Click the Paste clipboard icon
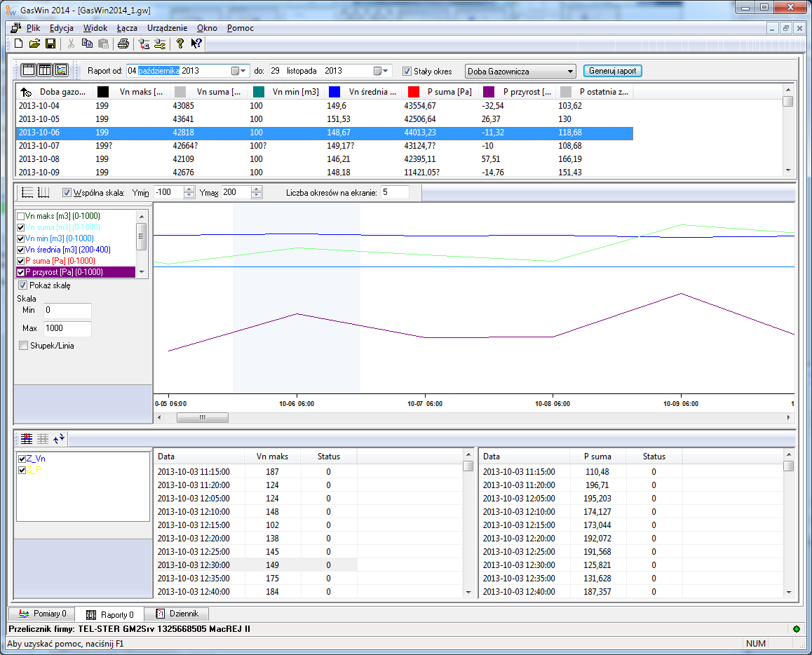 pyautogui.click(x=104, y=44)
